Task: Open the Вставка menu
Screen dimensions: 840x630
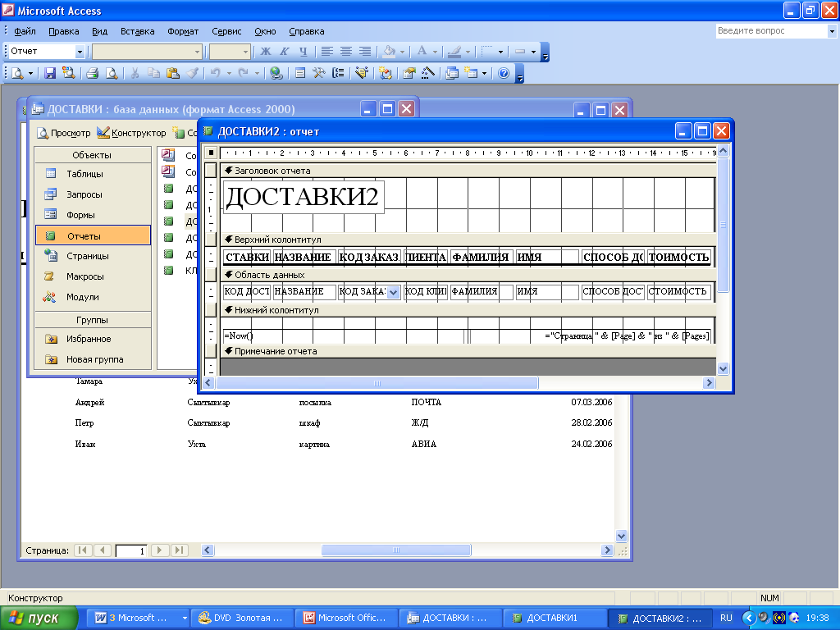Action: (x=137, y=31)
